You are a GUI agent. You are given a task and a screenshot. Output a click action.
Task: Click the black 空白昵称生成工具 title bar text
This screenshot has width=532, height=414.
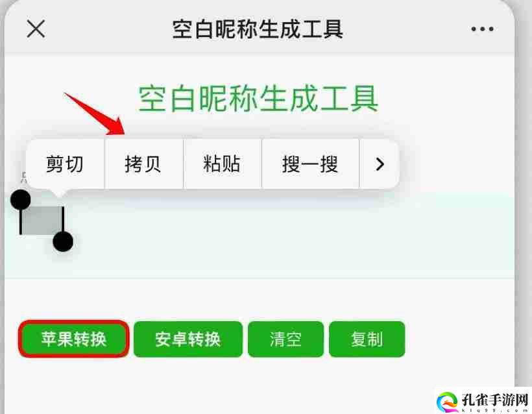point(258,29)
